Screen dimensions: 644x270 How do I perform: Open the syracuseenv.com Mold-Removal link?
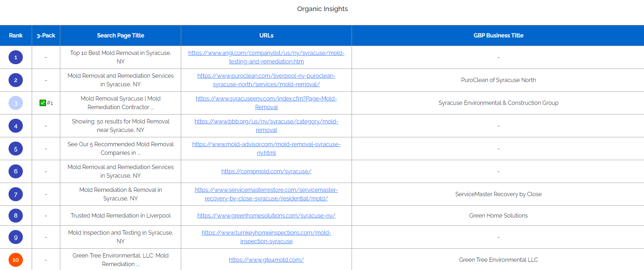(x=266, y=103)
